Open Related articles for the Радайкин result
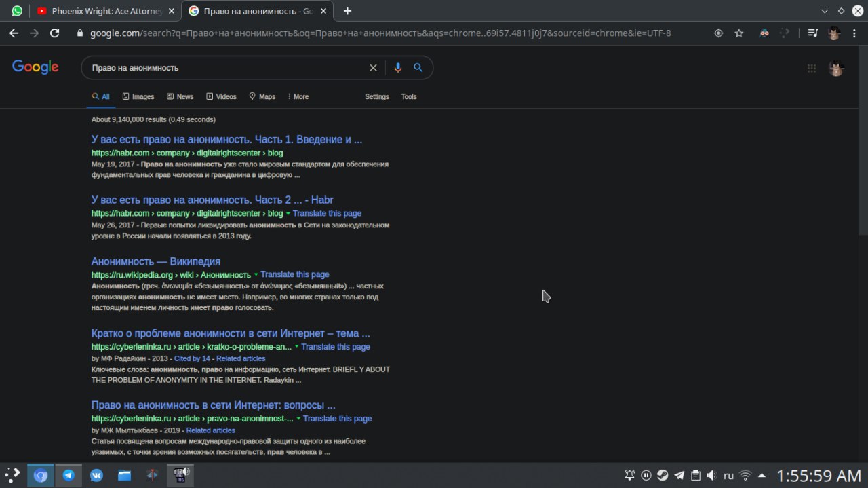The width and height of the screenshot is (868, 488). coord(241,358)
